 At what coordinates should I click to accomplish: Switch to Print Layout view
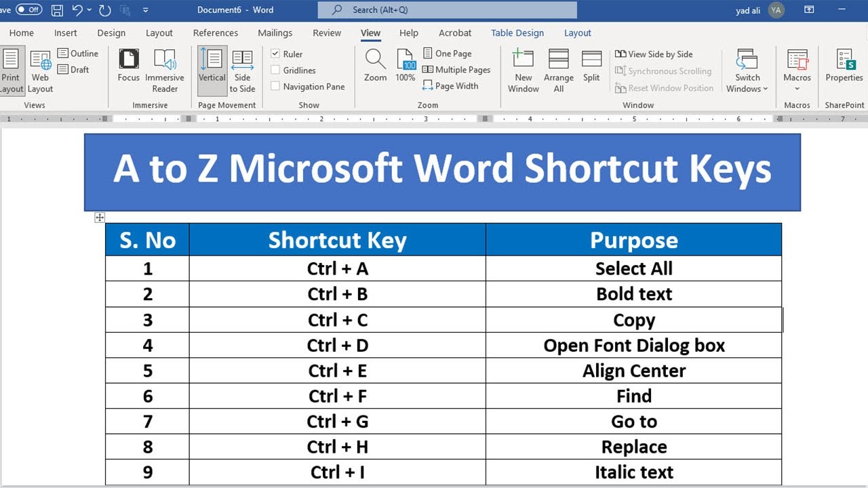pos(11,72)
